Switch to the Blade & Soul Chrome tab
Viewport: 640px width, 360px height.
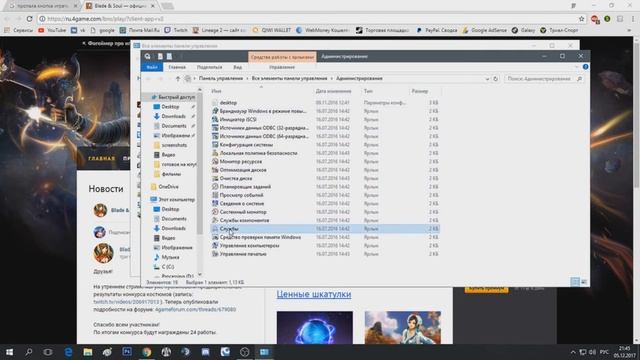pos(120,6)
